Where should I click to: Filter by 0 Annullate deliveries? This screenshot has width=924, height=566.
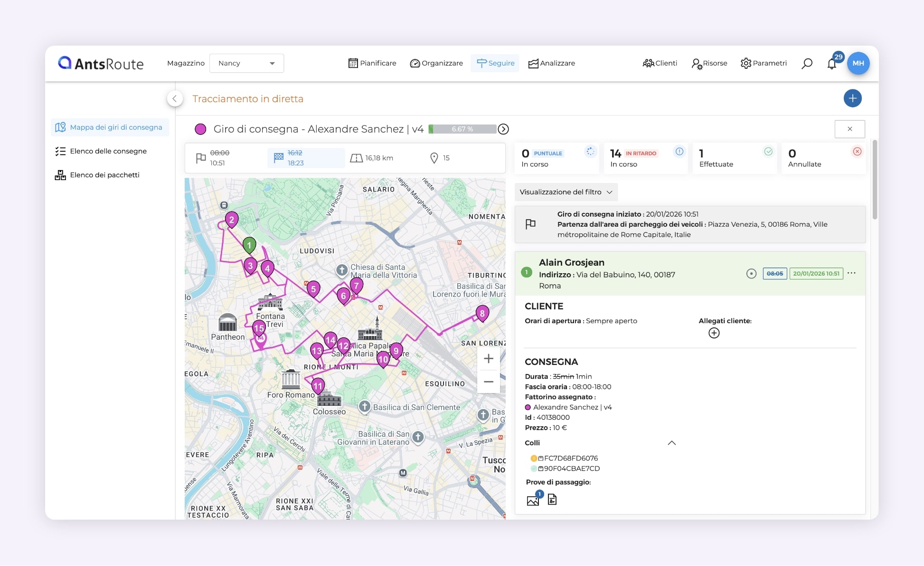coord(823,158)
